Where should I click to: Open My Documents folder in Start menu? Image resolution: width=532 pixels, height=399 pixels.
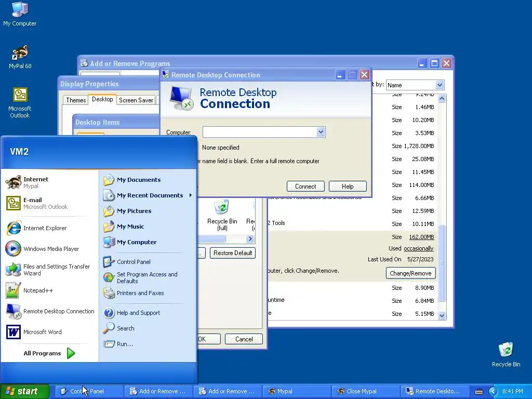point(148,180)
